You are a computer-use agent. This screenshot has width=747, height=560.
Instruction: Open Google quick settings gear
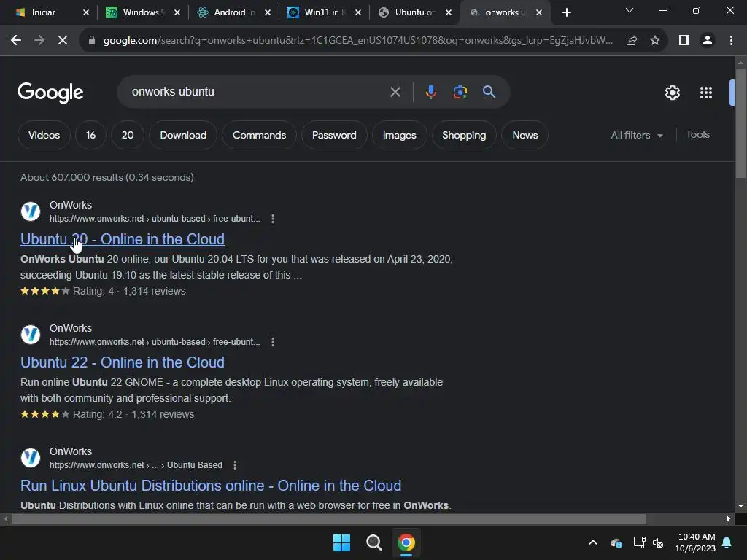(x=672, y=93)
